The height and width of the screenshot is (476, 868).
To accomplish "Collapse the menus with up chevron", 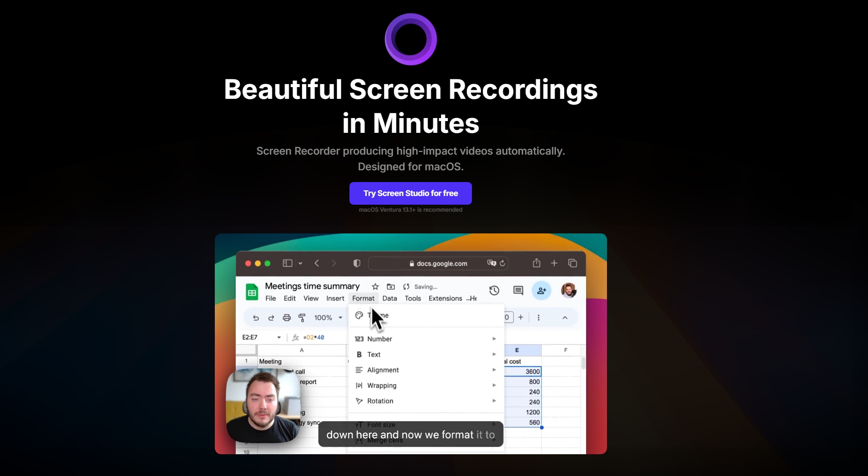I will (565, 317).
